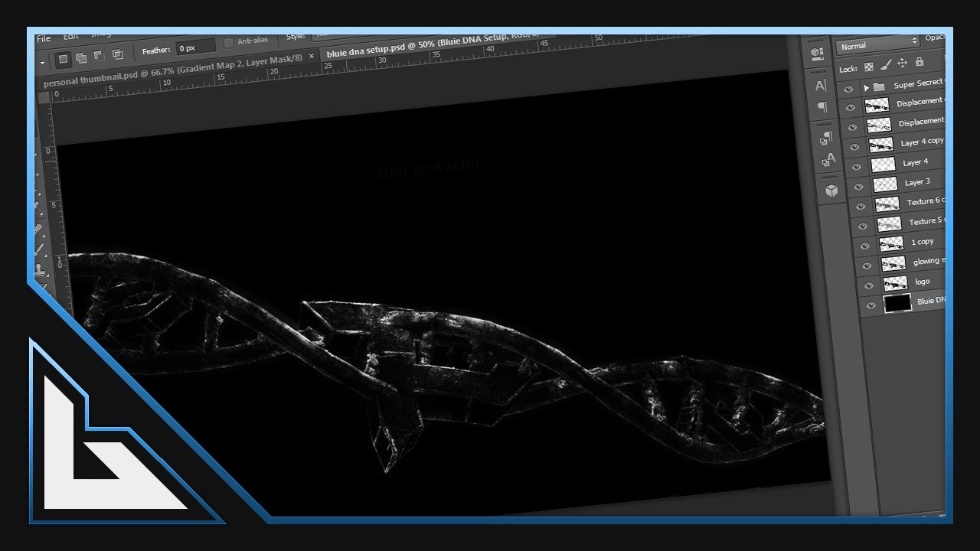Select the Layer 4 copy thumbnail
980x551 pixels.
881,144
